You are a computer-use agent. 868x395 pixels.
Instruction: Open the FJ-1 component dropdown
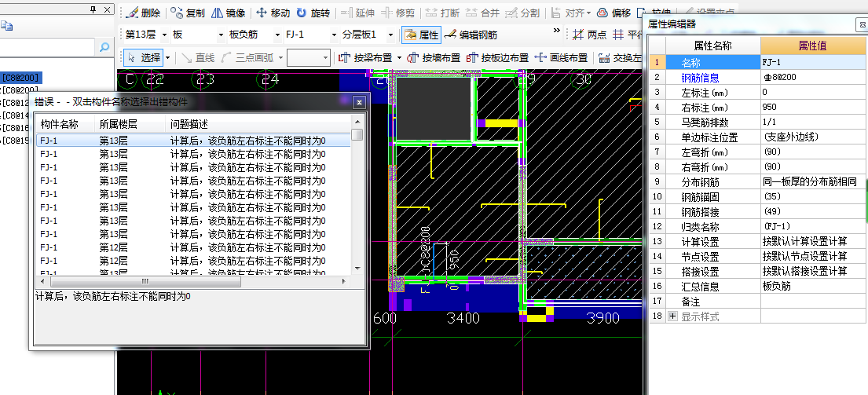(334, 35)
